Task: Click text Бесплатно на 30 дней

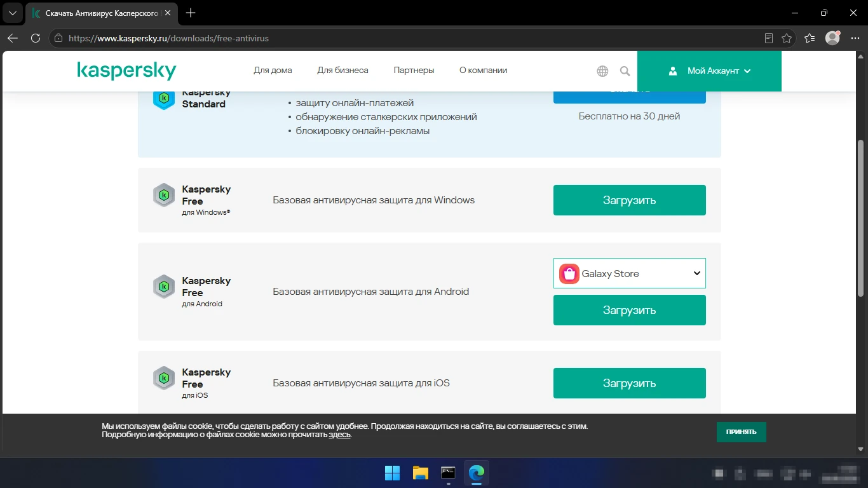Action: (630, 116)
